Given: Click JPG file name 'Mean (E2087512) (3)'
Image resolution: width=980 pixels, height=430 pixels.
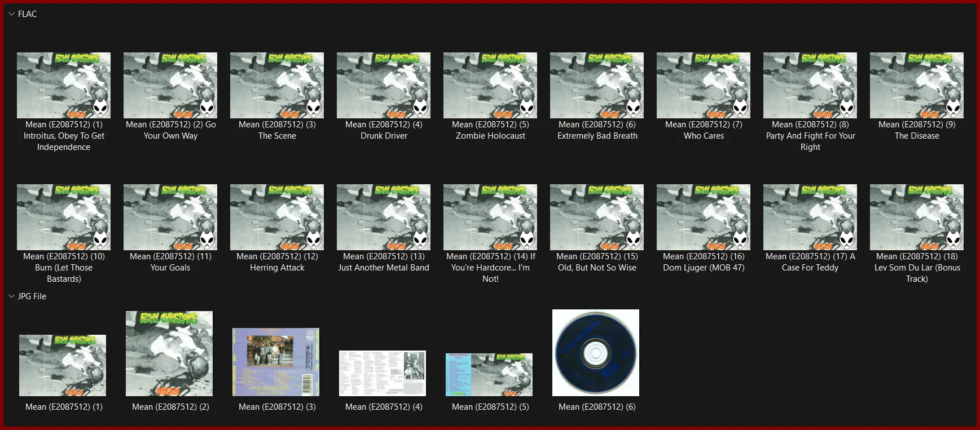Looking at the screenshot, I should point(277,407).
